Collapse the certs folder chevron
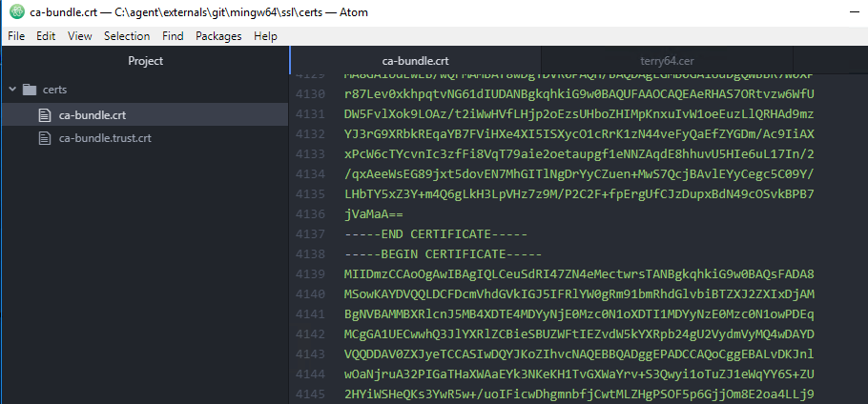 tap(12, 90)
